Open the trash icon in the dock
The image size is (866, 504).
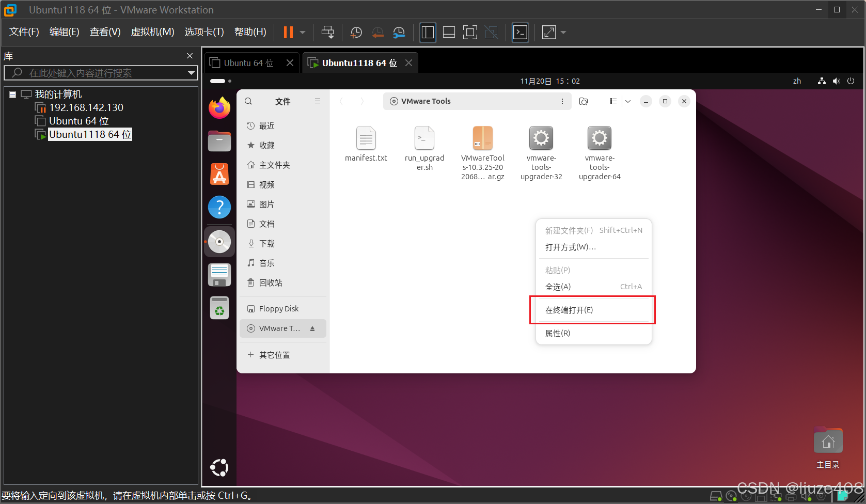pos(219,308)
